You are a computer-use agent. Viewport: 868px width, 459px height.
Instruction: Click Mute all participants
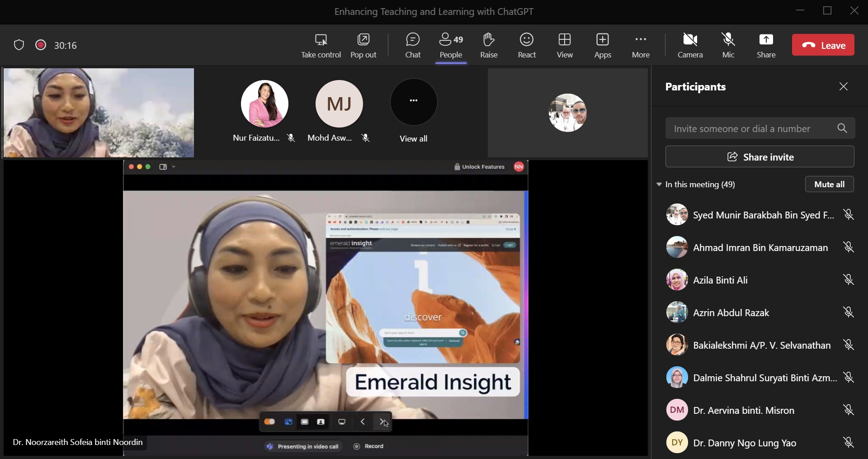click(830, 184)
